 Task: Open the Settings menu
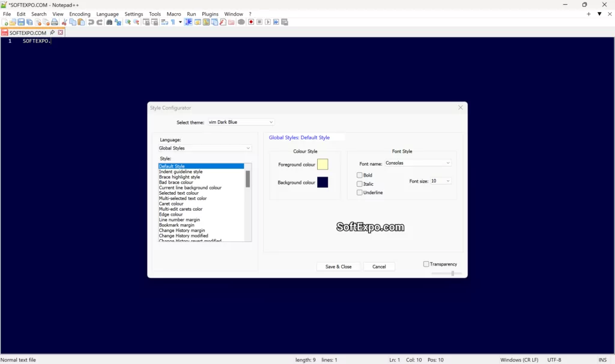click(133, 13)
